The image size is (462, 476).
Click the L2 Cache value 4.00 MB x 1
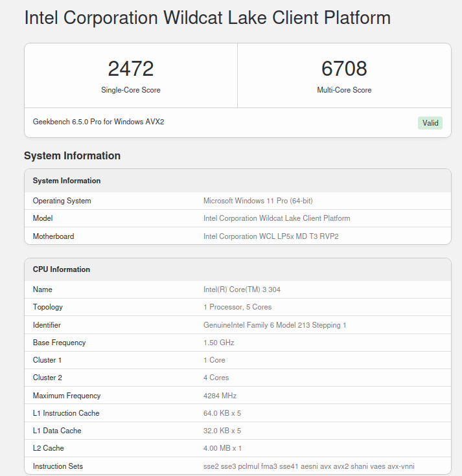click(222, 448)
